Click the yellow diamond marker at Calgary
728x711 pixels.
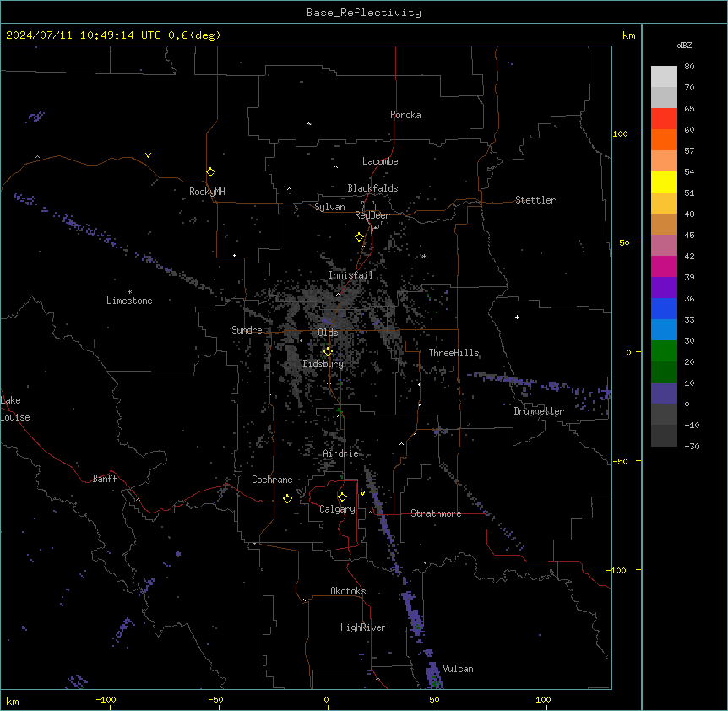coord(343,497)
